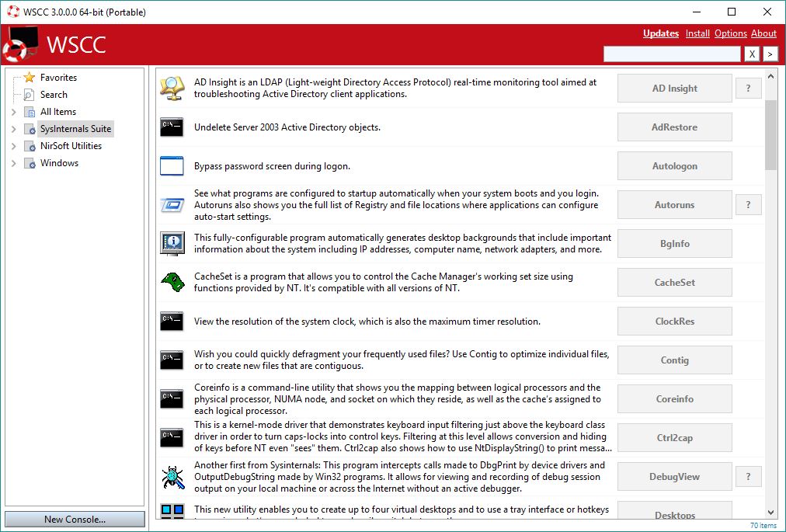Clear the search box with X
Screen dimensions: 786x532
(x=751, y=54)
